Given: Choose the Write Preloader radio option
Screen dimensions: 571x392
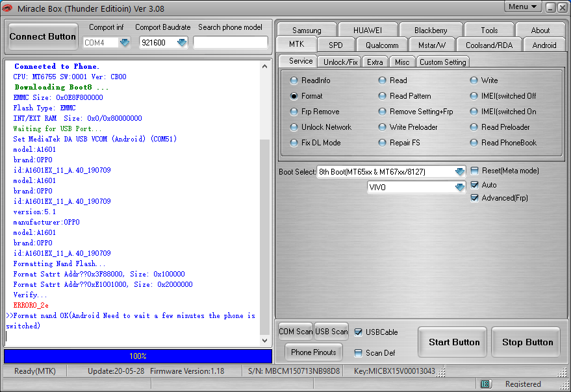Looking at the screenshot, I should (x=382, y=127).
